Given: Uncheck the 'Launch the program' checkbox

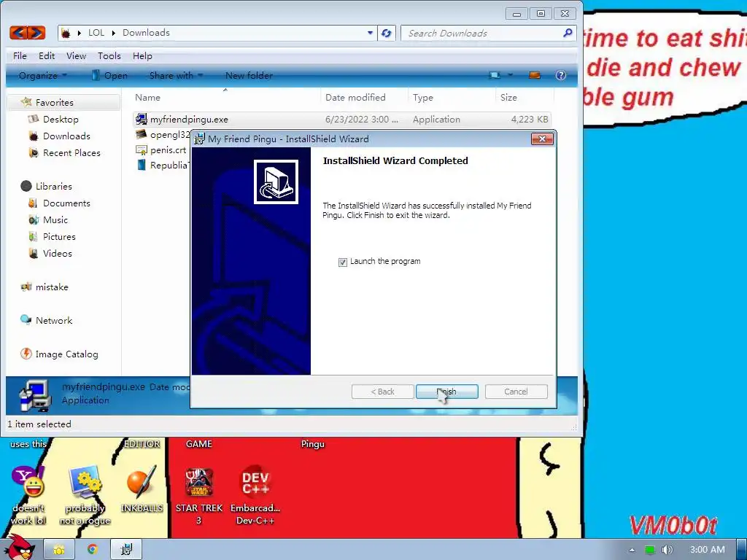Looking at the screenshot, I should click(x=343, y=262).
